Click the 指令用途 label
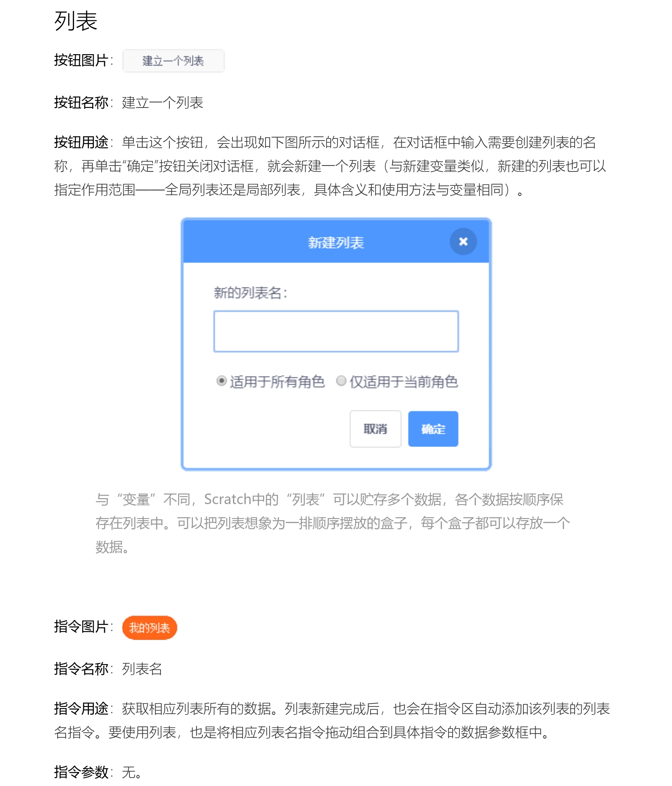Viewport: 672px width, 786px height. pos(81,709)
